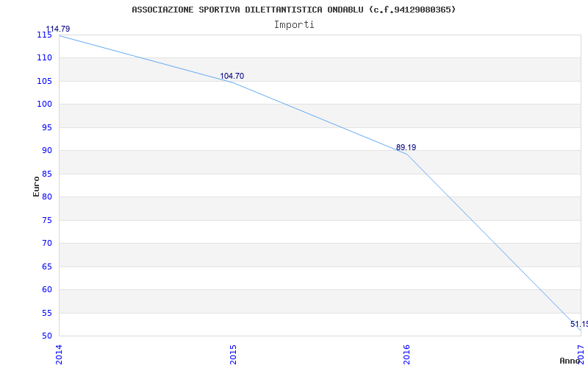This screenshot has height=368, width=588.
Task: Click the 2015 x-axis label
Action: 233,354
